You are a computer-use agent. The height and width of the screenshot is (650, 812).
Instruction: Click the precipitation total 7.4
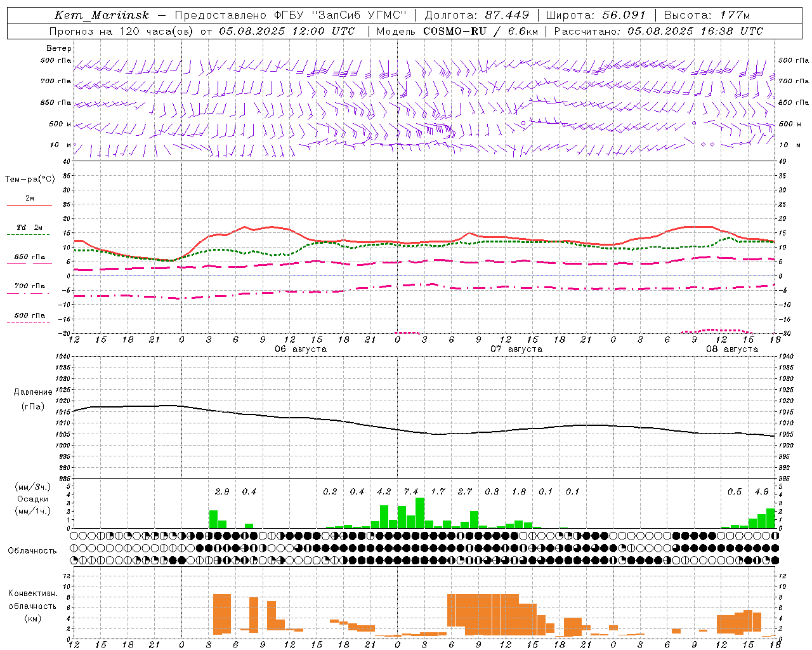pyautogui.click(x=411, y=492)
